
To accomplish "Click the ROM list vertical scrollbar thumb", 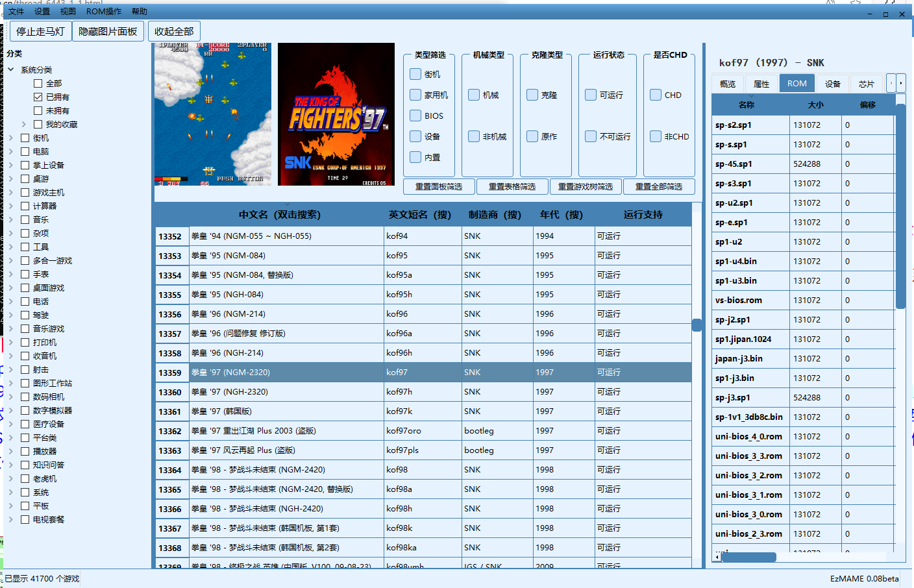I will (x=900, y=206).
